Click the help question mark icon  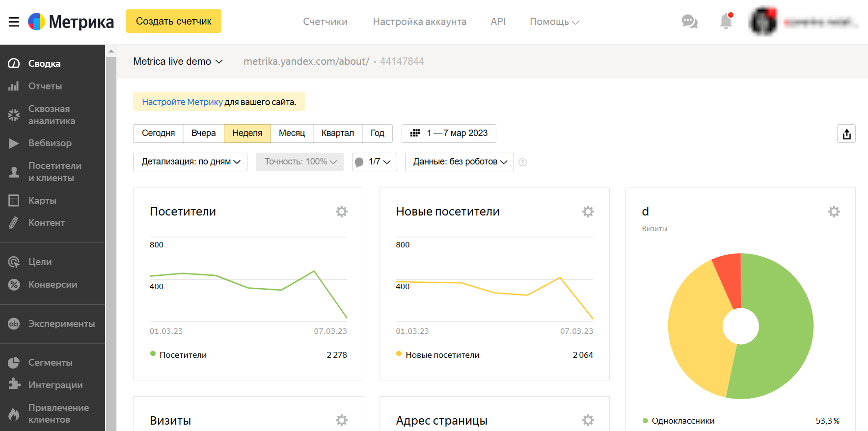pyautogui.click(x=523, y=162)
